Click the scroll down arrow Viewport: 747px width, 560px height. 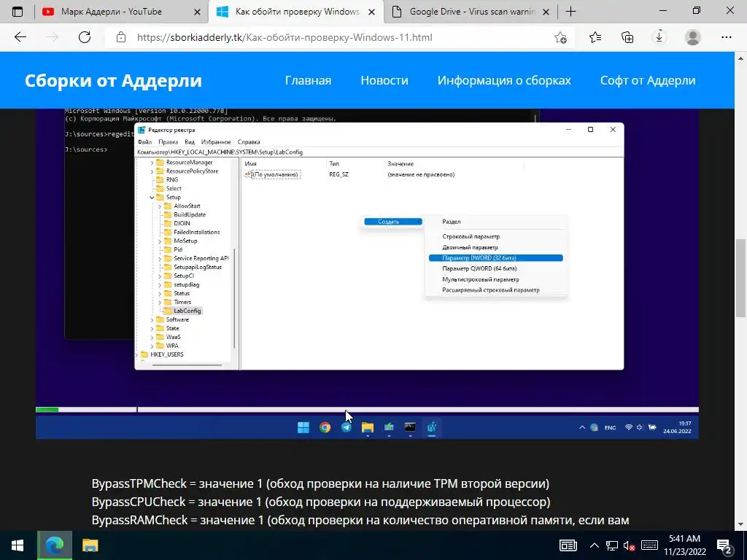[x=740, y=524]
